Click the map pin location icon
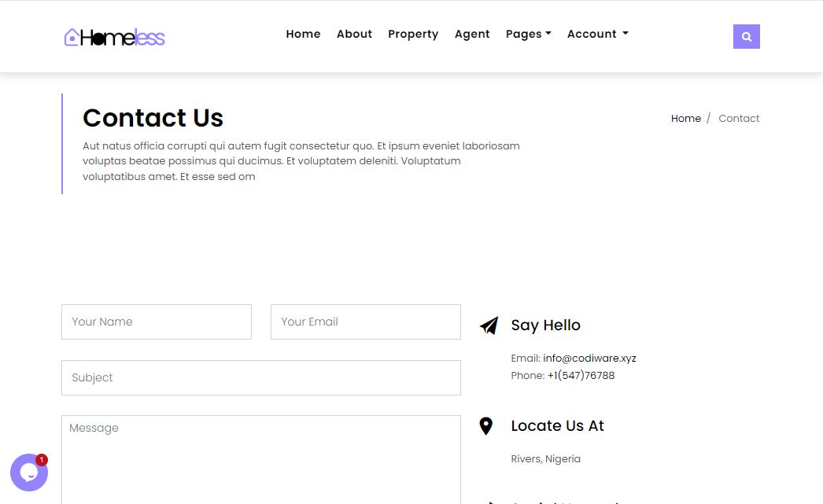The height and width of the screenshot is (504, 823). pyautogui.click(x=486, y=426)
